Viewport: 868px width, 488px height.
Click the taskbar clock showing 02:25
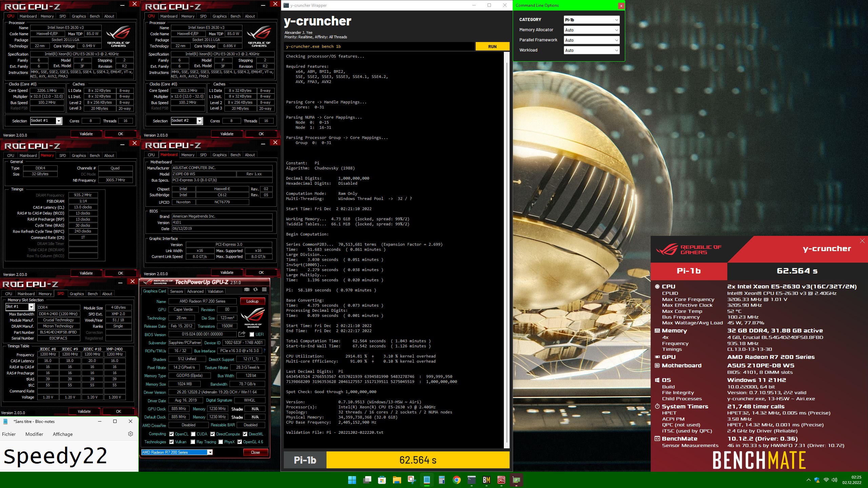tap(852, 480)
